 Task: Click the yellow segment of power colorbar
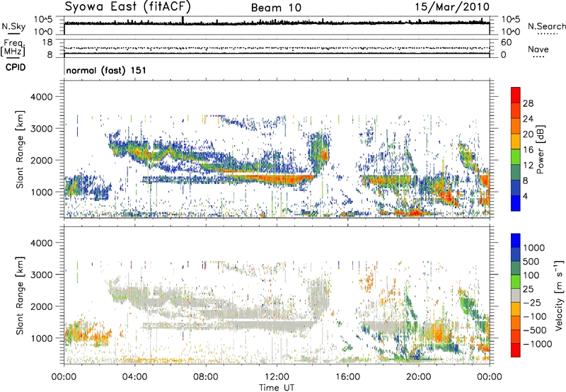516,142
